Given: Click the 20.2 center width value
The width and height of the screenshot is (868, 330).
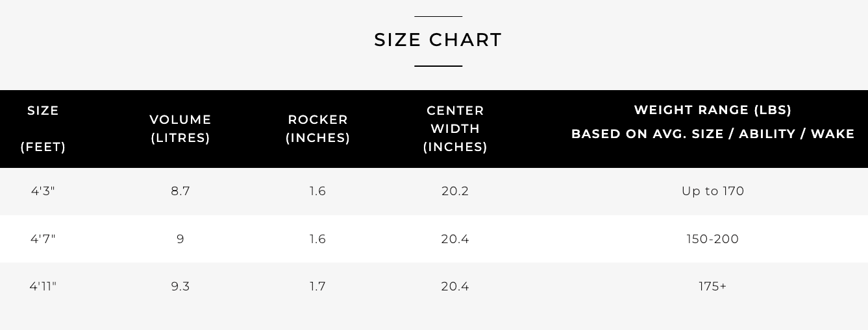Looking at the screenshot, I should point(455,191).
